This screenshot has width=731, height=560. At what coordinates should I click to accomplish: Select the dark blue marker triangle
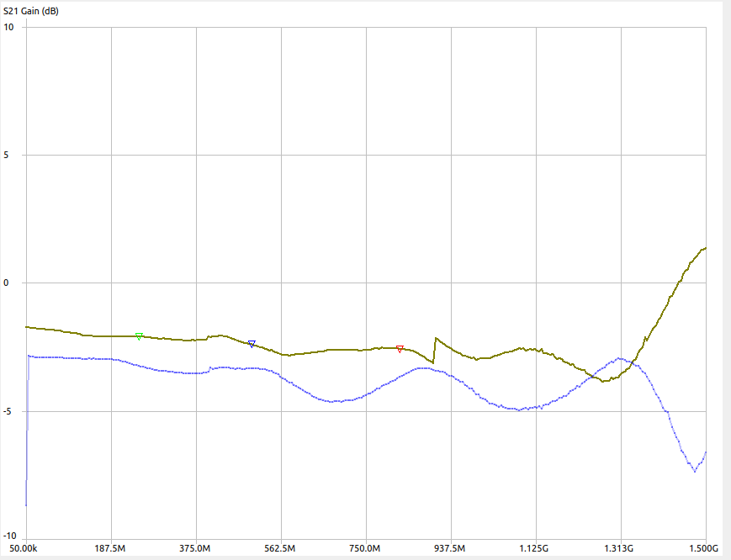click(x=252, y=344)
